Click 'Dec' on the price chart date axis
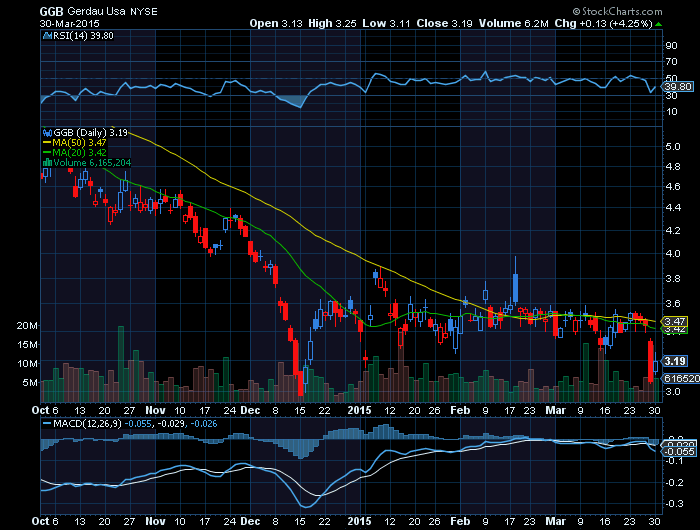Screen dimensions: 700x530 pyautogui.click(x=250, y=410)
